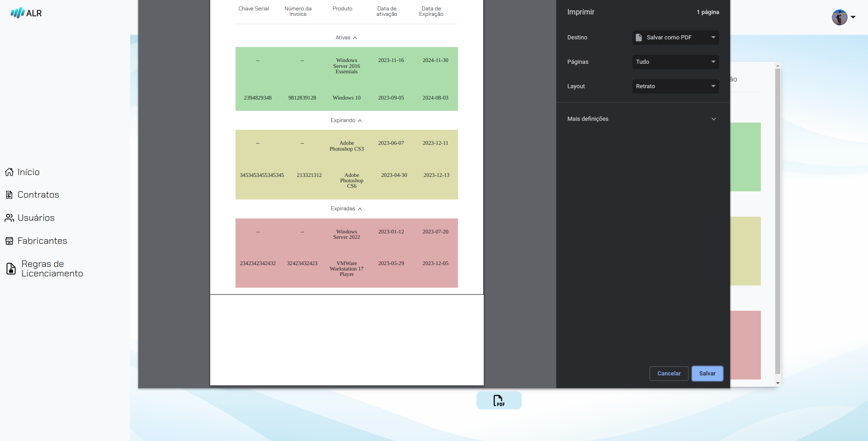Viewport: 868px width, 441px height.
Task: Click the Cancelar button
Action: [x=669, y=374]
